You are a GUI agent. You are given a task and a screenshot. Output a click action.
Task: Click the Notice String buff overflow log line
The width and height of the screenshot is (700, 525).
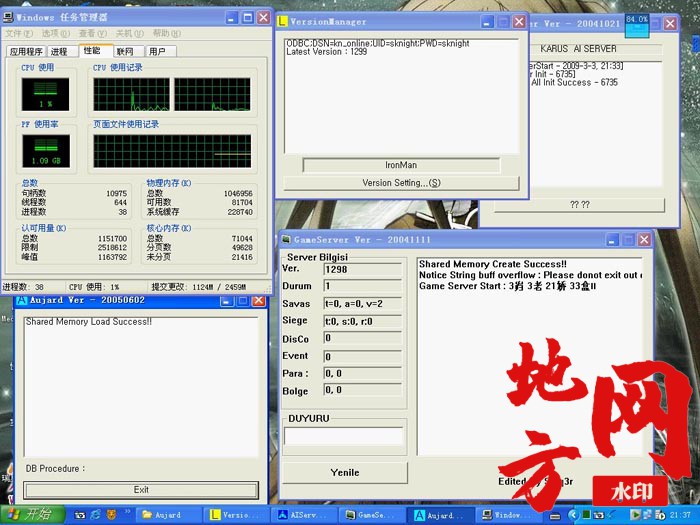coord(530,275)
